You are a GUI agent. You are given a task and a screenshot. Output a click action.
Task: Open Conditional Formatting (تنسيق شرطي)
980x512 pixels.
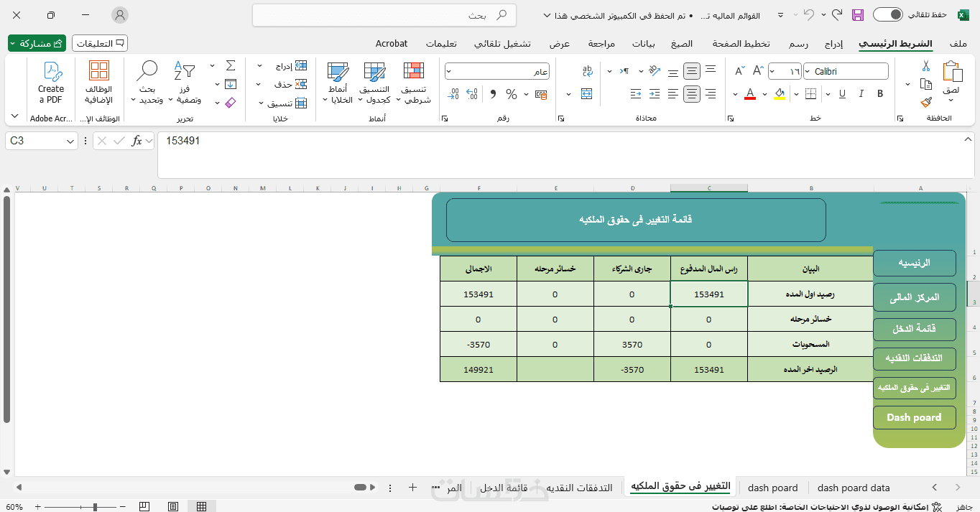(413, 83)
